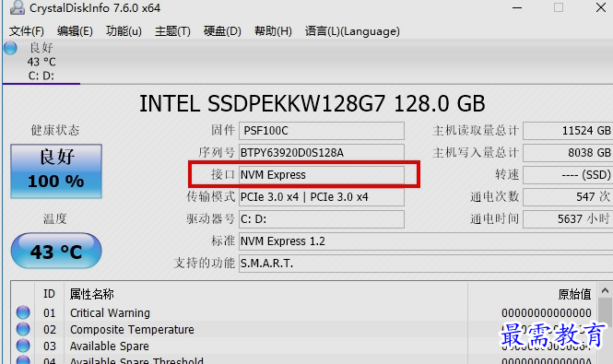Open the 硬盘(D) menu
This screenshot has width=613, height=364.
point(222,31)
